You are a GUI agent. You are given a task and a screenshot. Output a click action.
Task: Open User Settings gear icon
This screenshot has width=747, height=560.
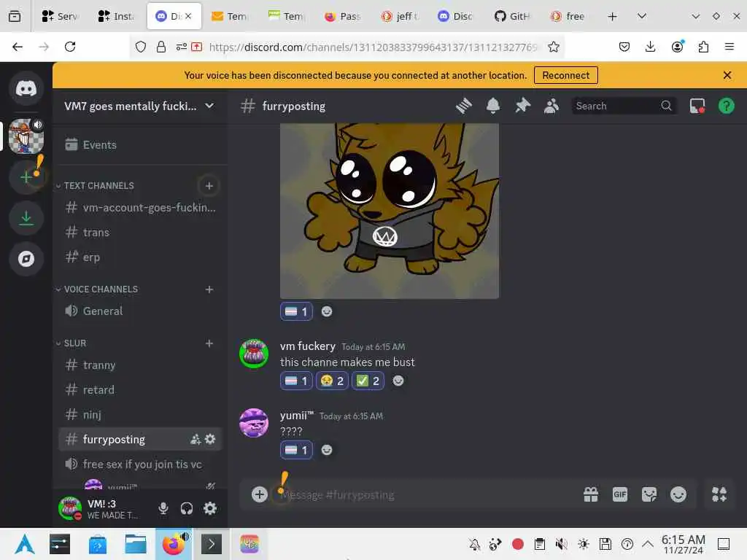(x=210, y=508)
